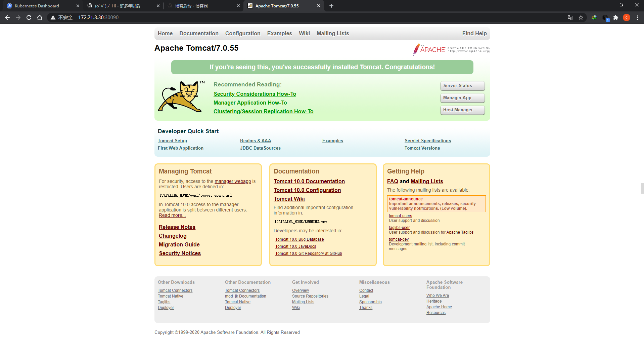Open the JDBC DataSources link
Viewport: 644px width, 352px height.
[260, 148]
